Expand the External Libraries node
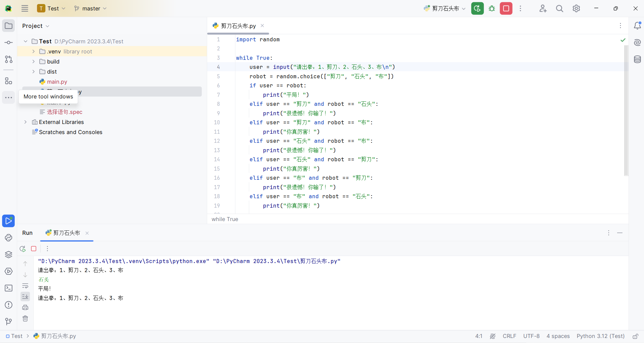Image resolution: width=644 pixels, height=343 pixels. click(26, 122)
